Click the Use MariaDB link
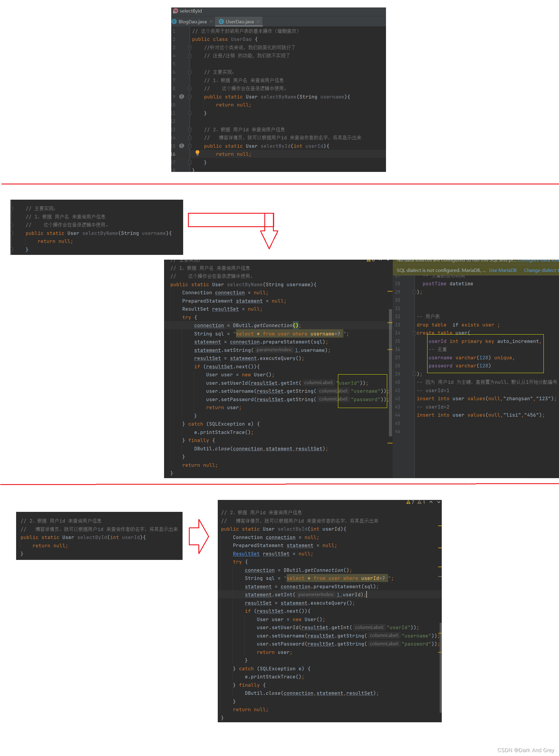This screenshot has width=559, height=756. click(x=503, y=270)
